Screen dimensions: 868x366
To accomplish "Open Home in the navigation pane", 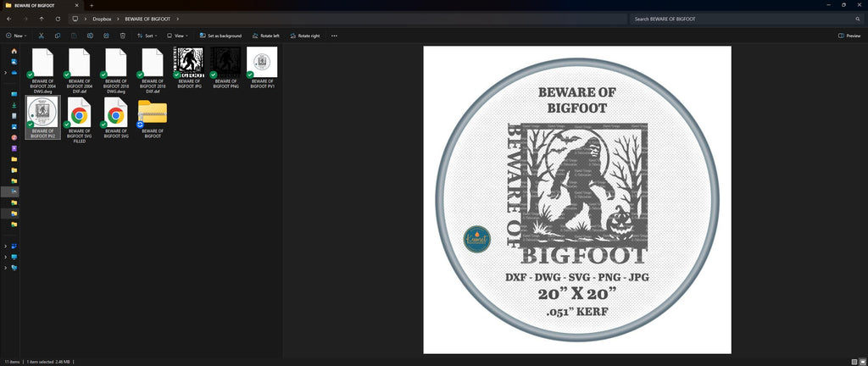I will pyautogui.click(x=14, y=51).
